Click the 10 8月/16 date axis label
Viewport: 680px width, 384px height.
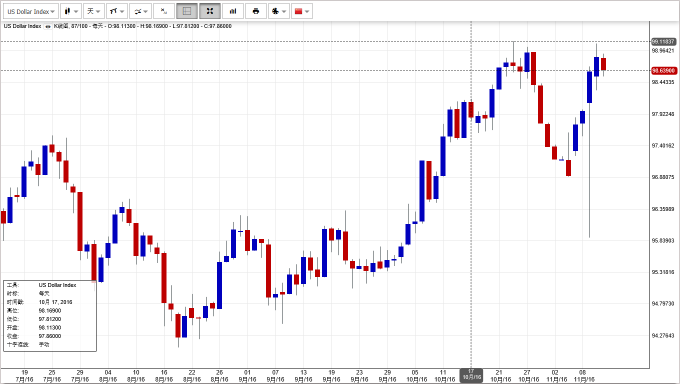tap(136, 376)
